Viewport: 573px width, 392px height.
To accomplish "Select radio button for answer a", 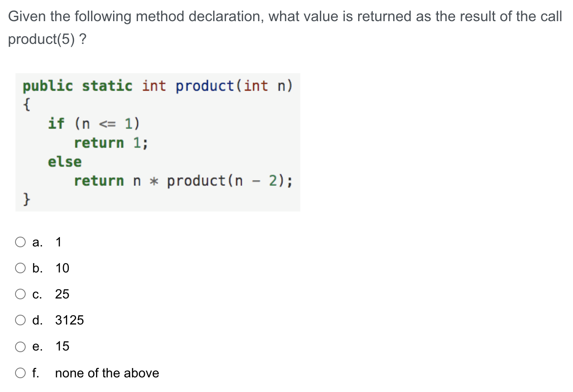I will click(20, 242).
